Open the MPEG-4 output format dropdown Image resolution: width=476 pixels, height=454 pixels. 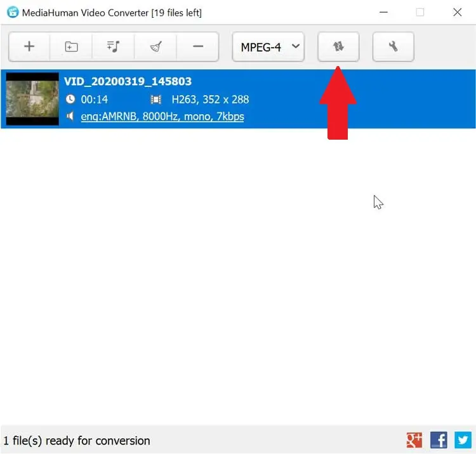(268, 47)
